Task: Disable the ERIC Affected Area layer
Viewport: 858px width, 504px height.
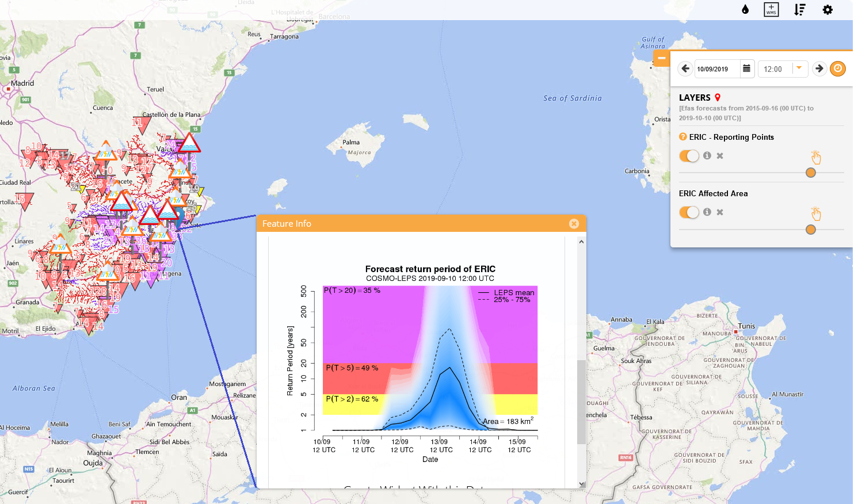Action: [689, 212]
